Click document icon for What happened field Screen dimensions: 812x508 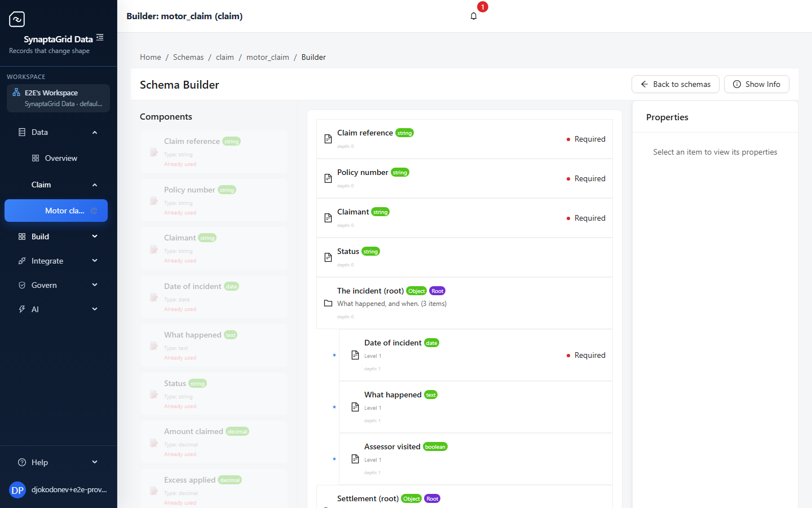355,407
